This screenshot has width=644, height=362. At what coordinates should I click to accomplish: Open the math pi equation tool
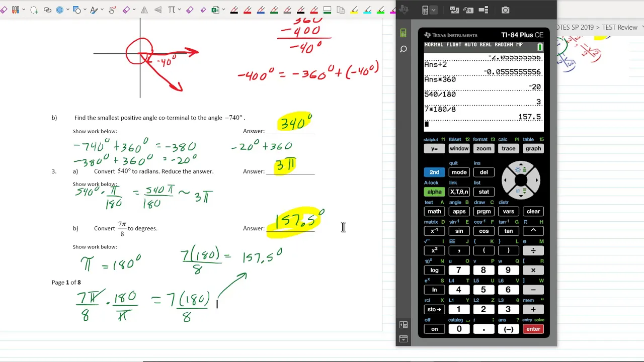pyautogui.click(x=172, y=10)
